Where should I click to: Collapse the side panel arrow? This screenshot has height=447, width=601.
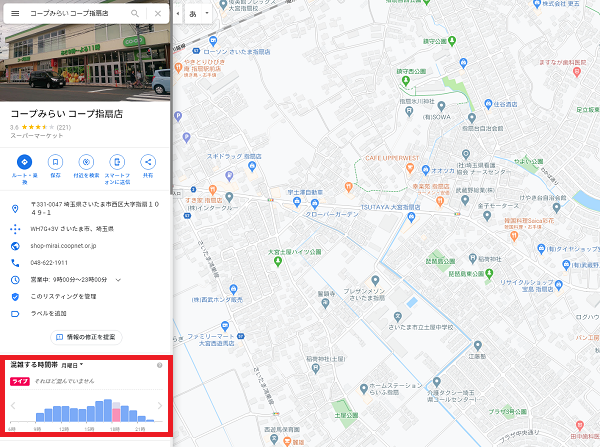(x=178, y=13)
